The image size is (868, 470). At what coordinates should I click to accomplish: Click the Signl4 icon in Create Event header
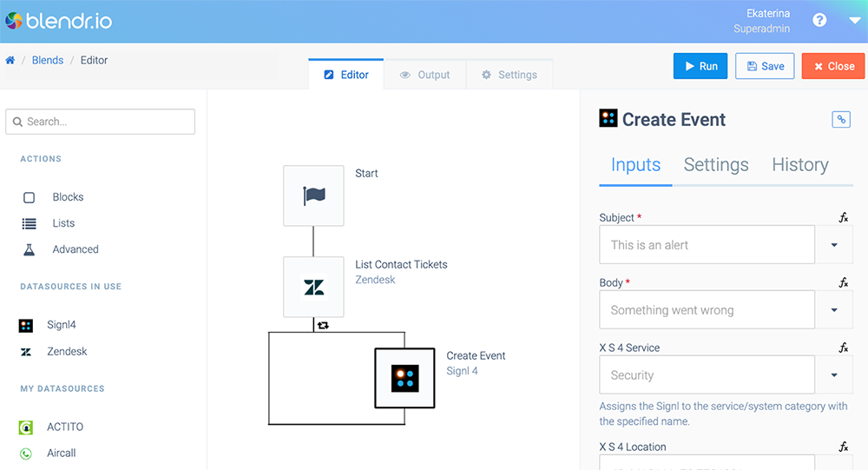(608, 118)
